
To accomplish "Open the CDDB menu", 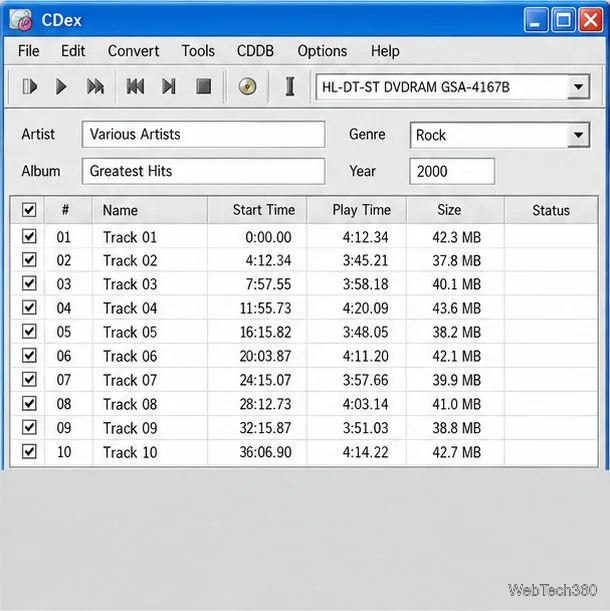I will pos(255,51).
